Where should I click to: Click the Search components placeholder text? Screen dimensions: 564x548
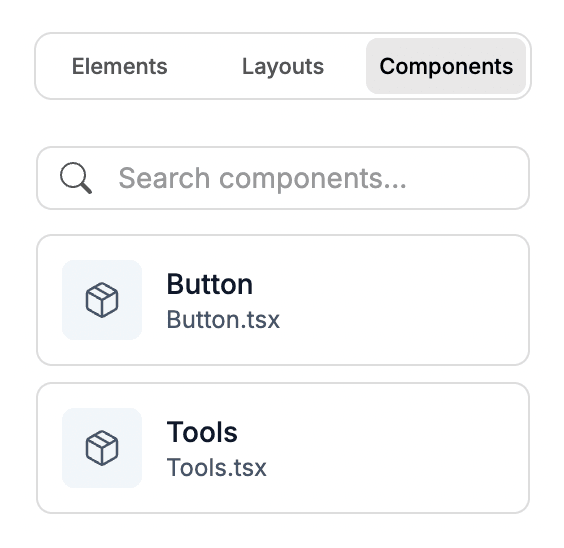point(263,179)
